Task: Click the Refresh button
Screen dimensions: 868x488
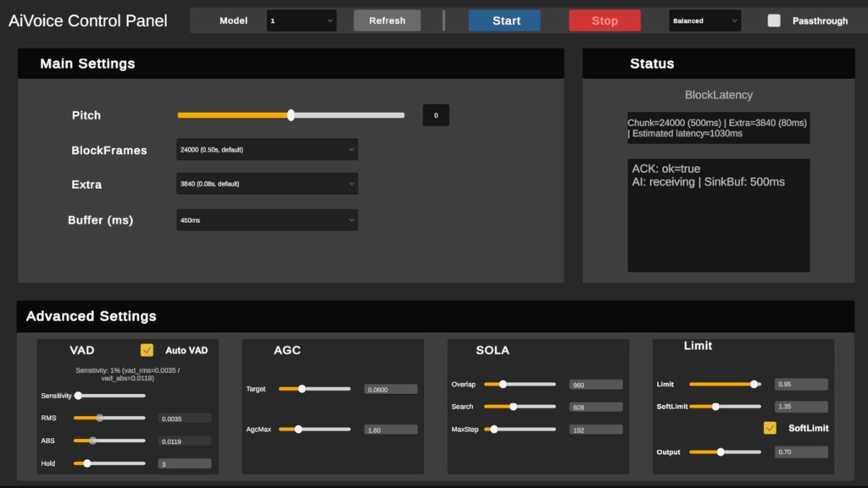Action: (387, 20)
